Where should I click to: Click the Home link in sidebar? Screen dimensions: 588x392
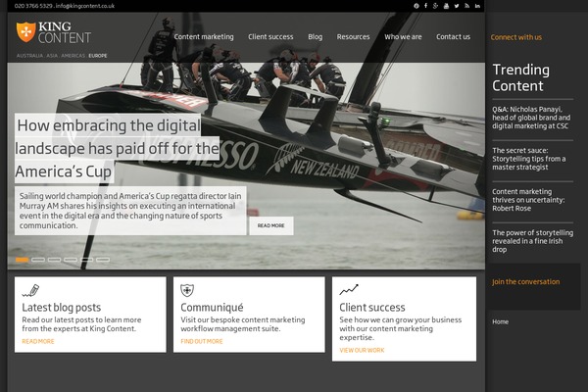(500, 321)
